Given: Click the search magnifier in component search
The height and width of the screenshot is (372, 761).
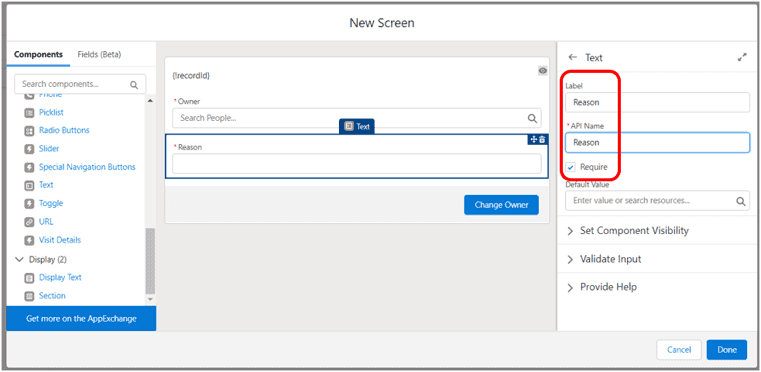Looking at the screenshot, I should tap(134, 85).
